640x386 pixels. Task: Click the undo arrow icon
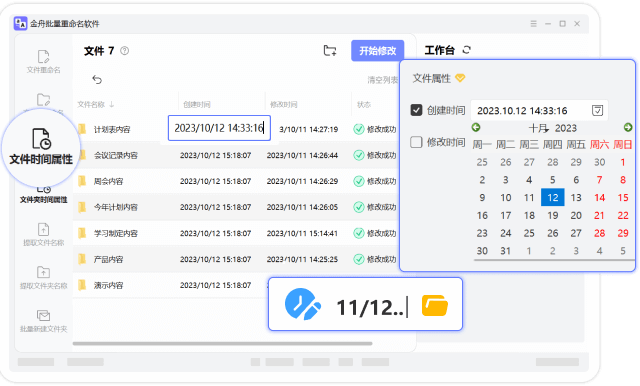(x=97, y=79)
